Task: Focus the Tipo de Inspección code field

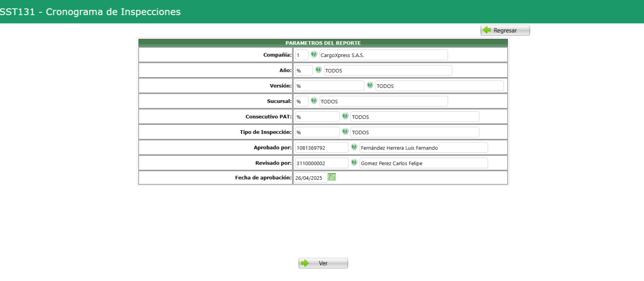Action: click(317, 132)
